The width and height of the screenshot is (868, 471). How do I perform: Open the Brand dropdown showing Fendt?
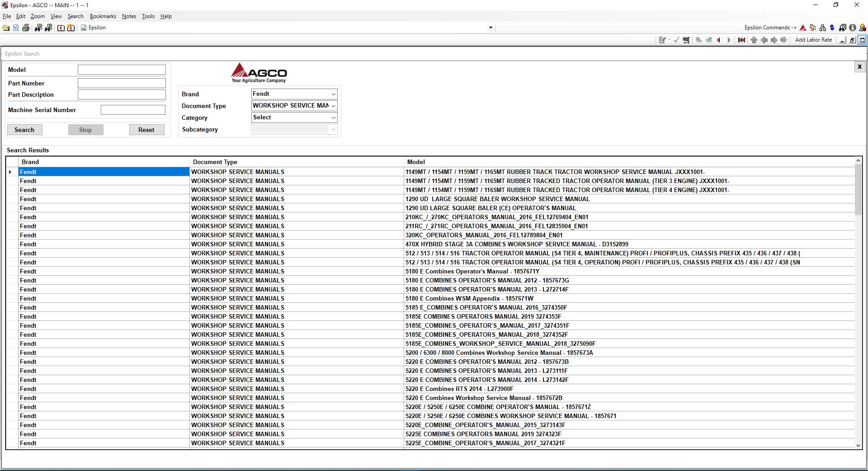point(294,94)
